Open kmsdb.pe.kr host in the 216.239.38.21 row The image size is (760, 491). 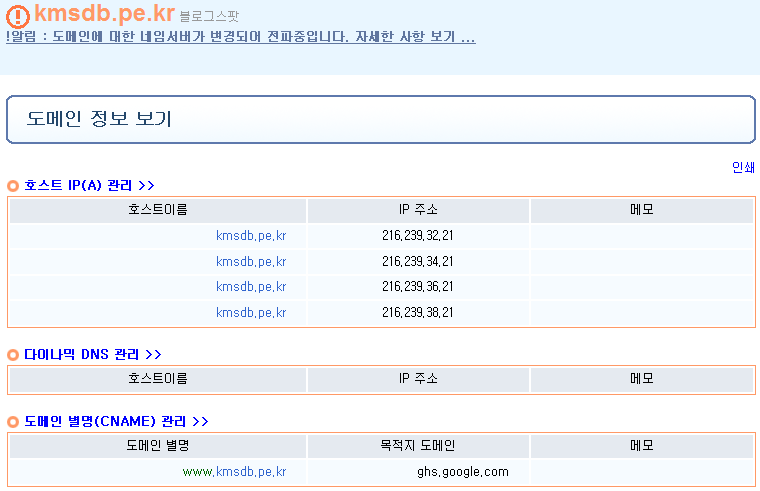251,313
